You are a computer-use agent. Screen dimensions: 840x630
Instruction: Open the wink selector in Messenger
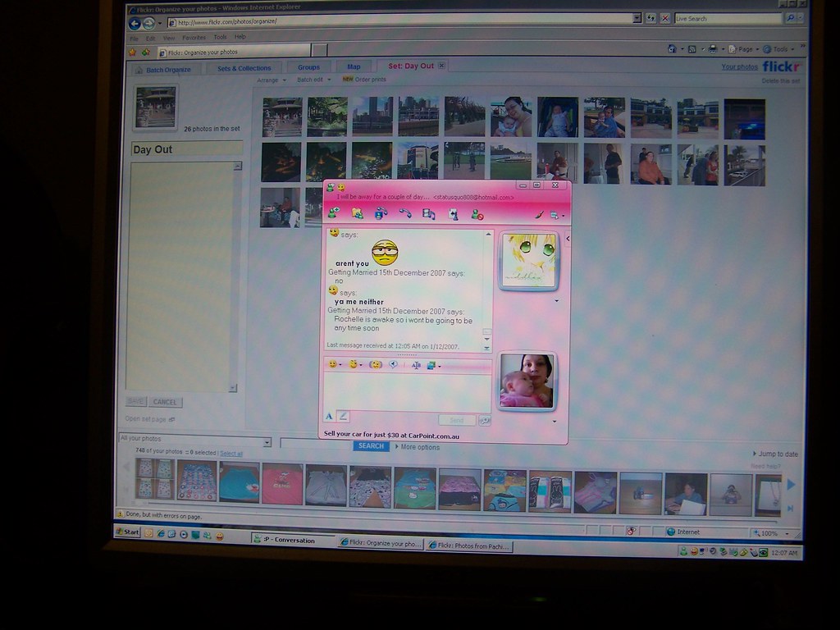pyautogui.click(x=355, y=364)
